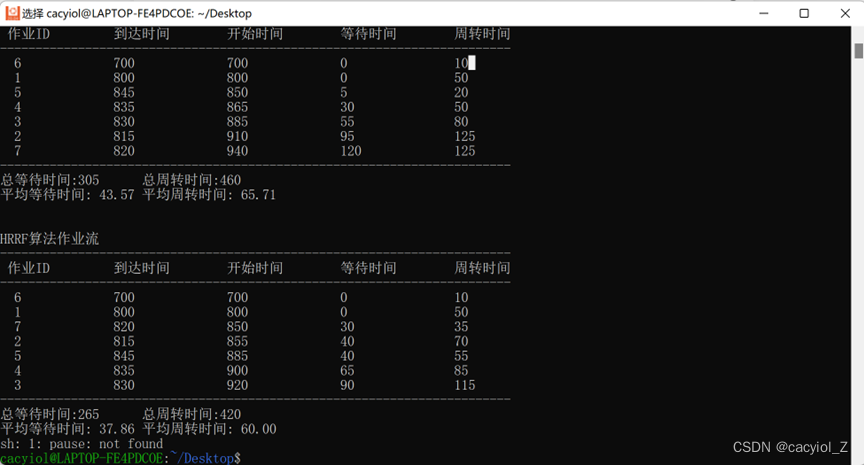Image resolution: width=864 pixels, height=465 pixels.
Task: Click turnaround value 80 for job 3
Action: [x=461, y=122]
